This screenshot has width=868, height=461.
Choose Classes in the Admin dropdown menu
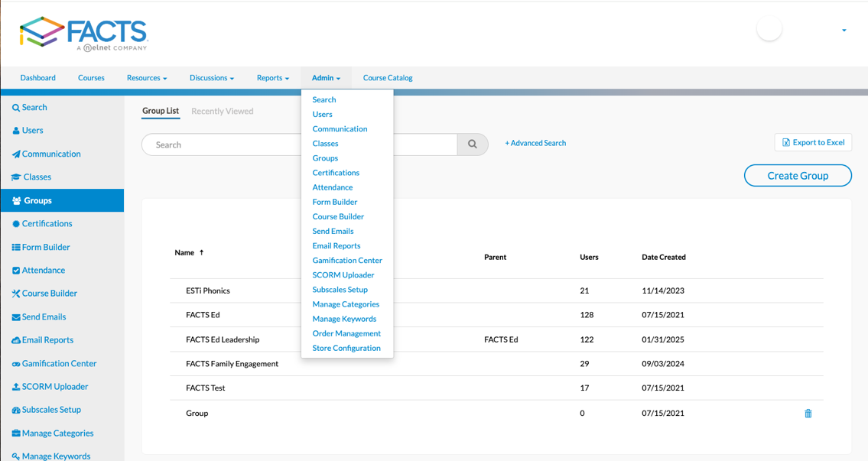[x=326, y=144]
